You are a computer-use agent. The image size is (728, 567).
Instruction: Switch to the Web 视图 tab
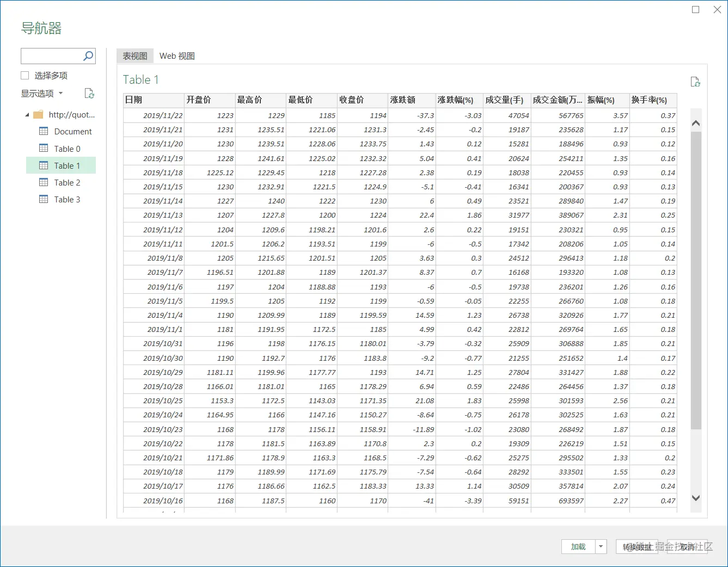click(x=177, y=56)
